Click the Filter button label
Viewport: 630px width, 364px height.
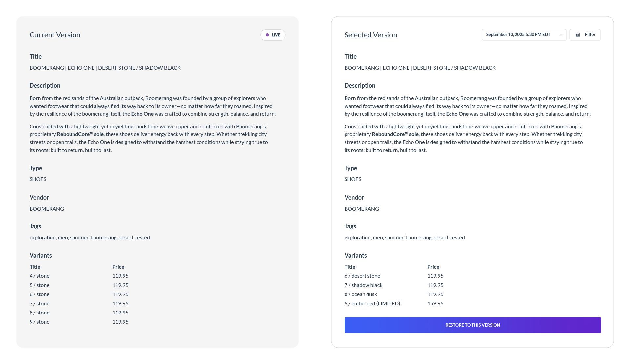point(590,35)
